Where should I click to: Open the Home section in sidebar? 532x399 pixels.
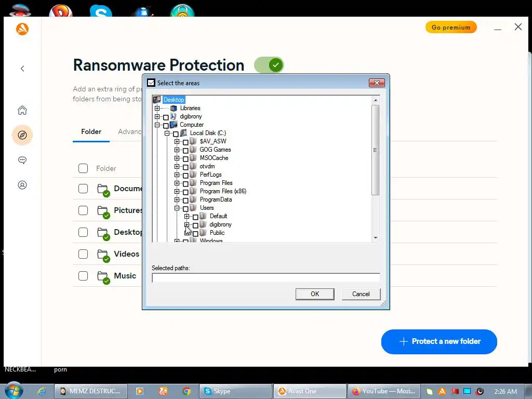point(22,110)
